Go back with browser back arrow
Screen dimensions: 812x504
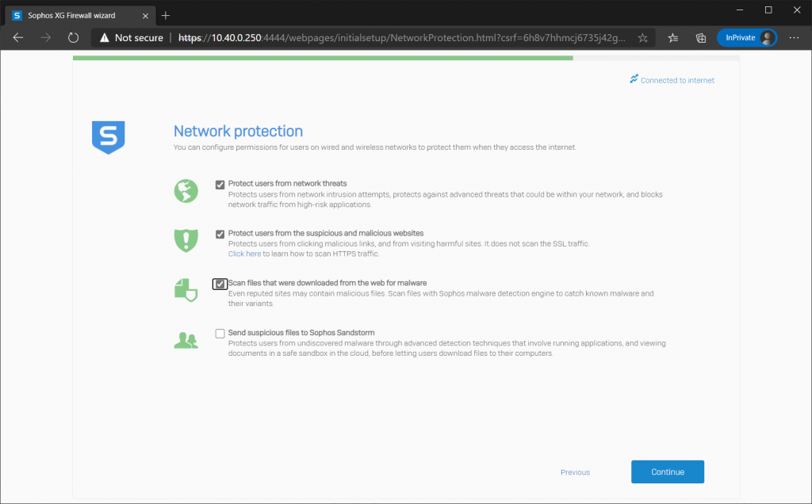point(18,38)
